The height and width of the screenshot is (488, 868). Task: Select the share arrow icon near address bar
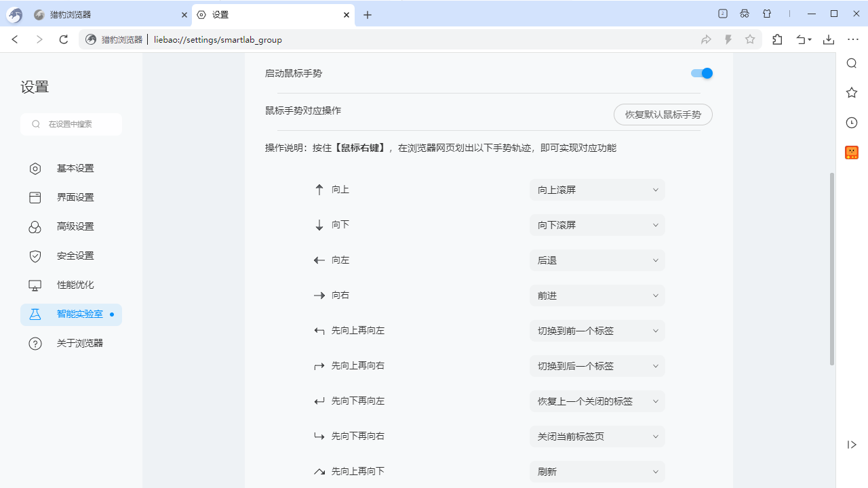coord(706,39)
